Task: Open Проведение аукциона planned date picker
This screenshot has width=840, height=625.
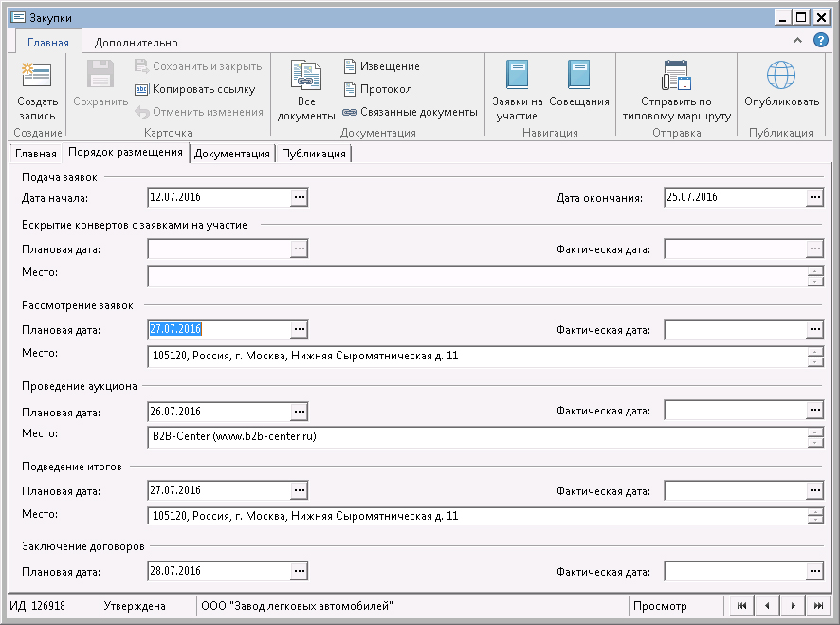Action: click(300, 412)
